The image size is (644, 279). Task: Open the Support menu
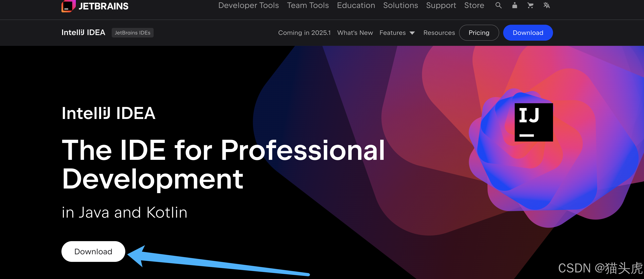click(441, 5)
